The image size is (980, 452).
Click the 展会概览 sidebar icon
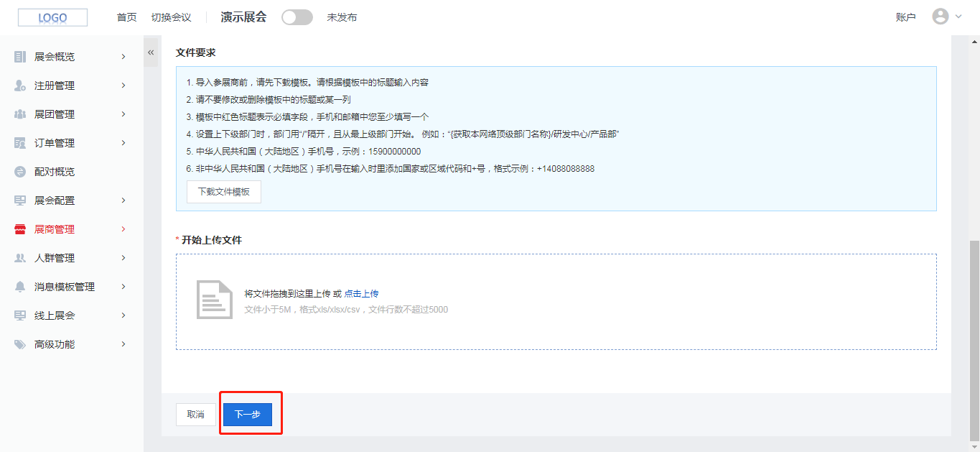click(x=20, y=57)
